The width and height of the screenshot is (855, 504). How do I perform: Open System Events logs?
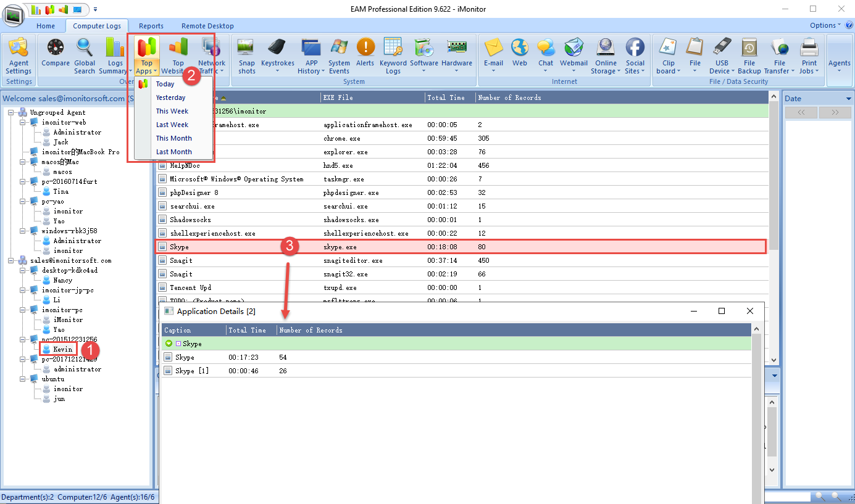click(x=339, y=56)
